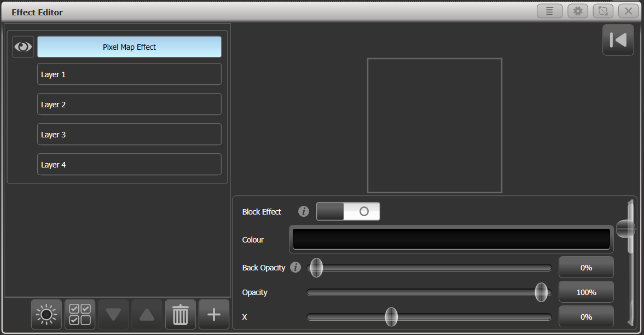
Task: Click the move layer down arrow icon
Action: point(113,314)
